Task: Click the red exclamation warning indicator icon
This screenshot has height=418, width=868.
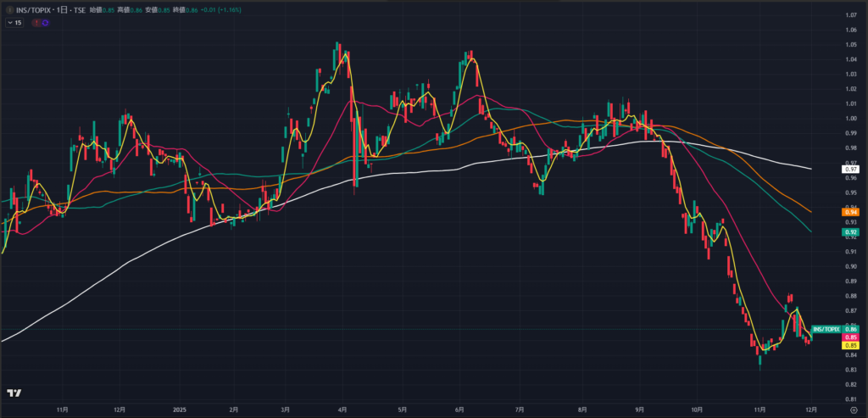Action: tap(36, 22)
